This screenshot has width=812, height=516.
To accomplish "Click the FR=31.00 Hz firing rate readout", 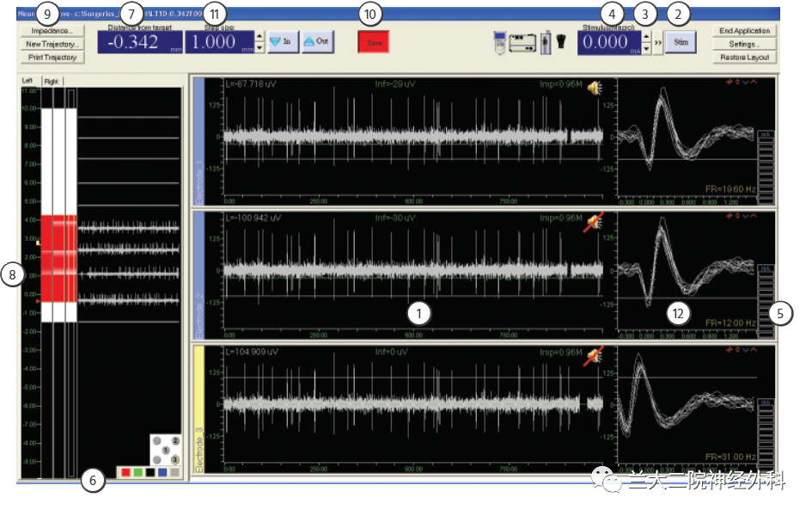I will 730,457.
